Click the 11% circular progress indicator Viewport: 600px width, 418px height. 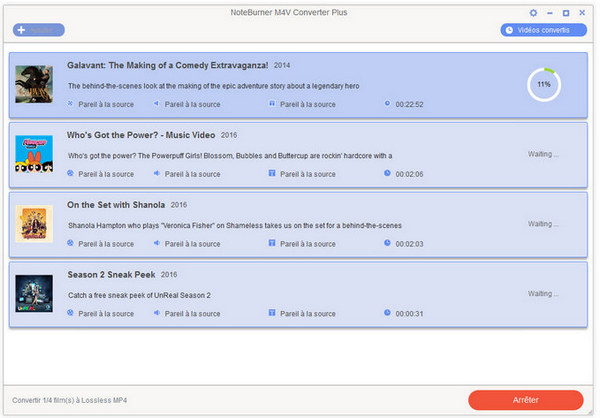(x=544, y=85)
